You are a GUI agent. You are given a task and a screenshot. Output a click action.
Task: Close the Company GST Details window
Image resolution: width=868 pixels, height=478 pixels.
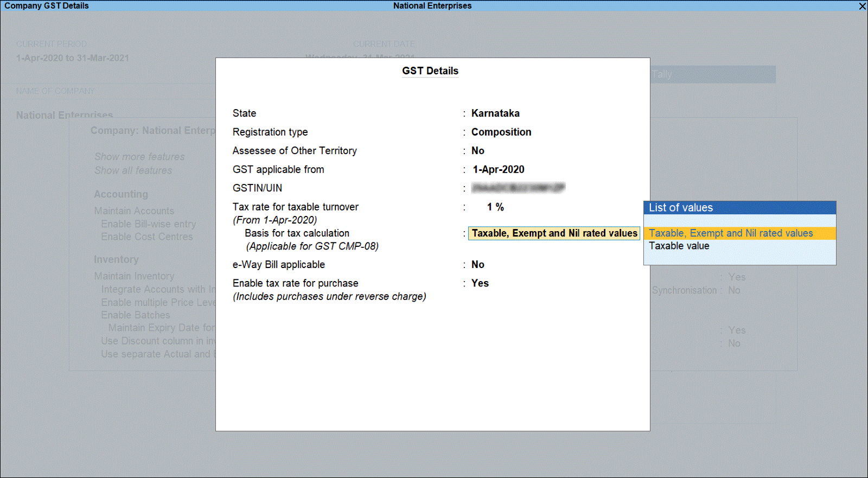pyautogui.click(x=862, y=6)
